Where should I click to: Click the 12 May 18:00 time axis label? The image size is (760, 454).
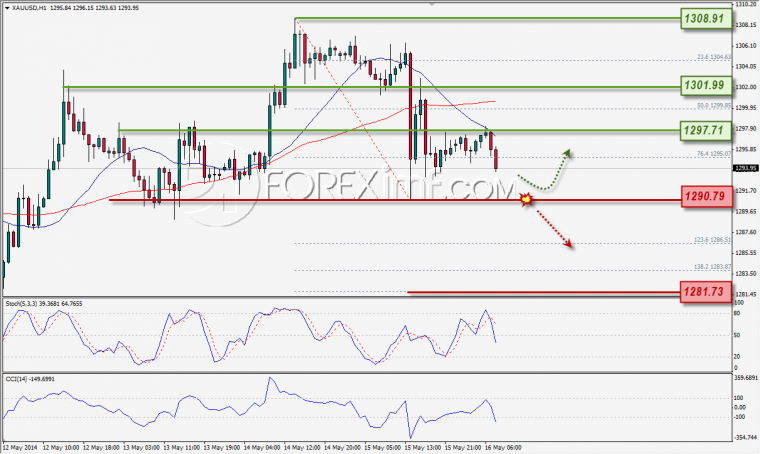pyautogui.click(x=101, y=447)
